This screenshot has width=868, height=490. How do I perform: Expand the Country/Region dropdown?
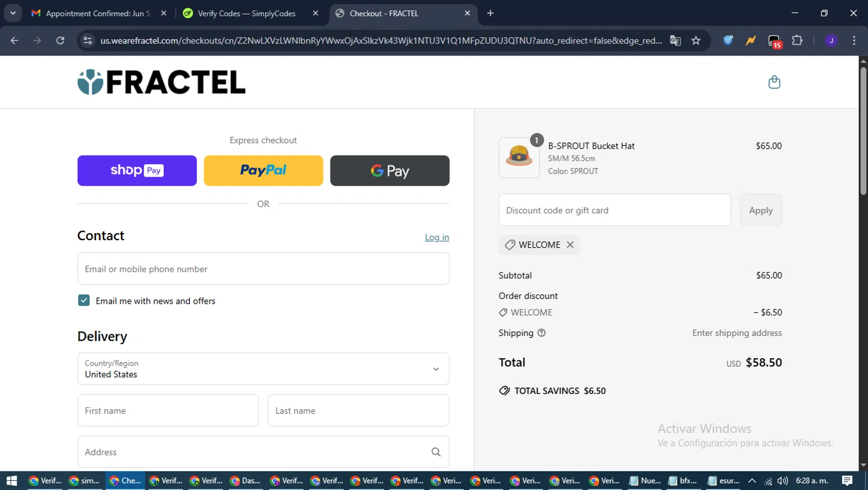point(263,369)
